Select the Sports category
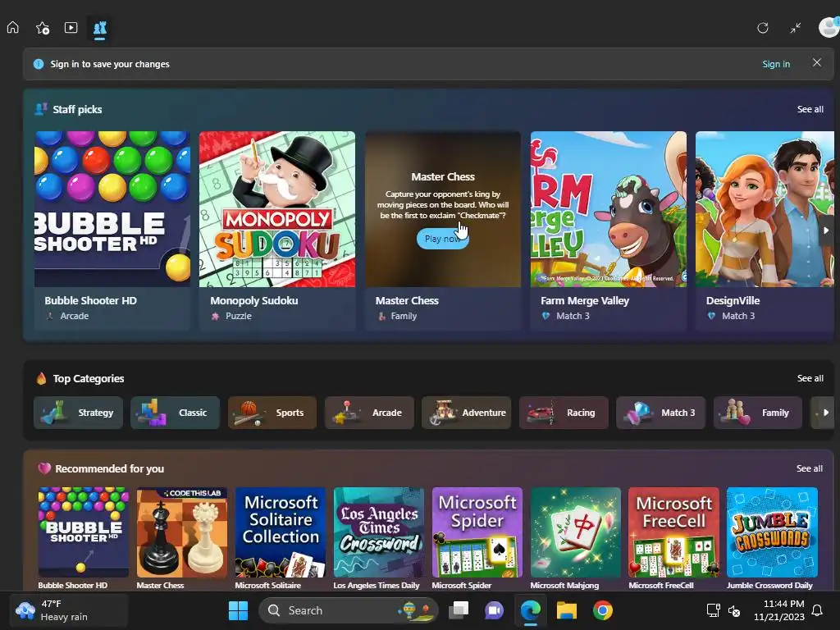840x630 pixels. point(272,413)
